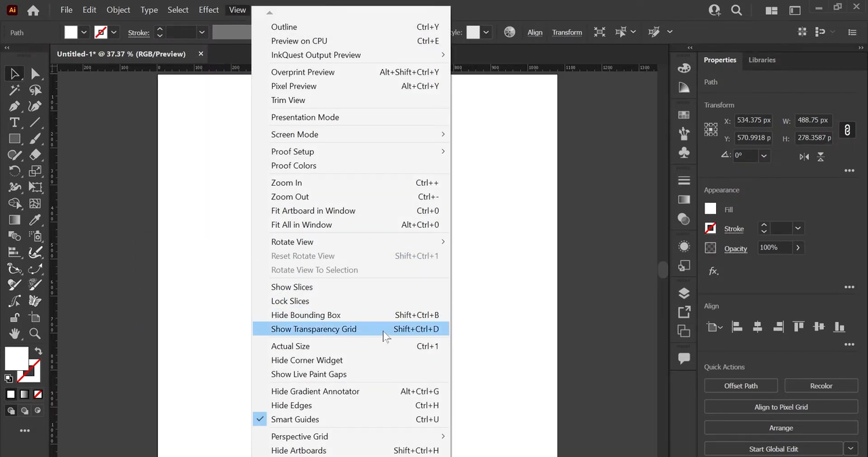Open rotation angle dropdown
The height and width of the screenshot is (457, 868).
coord(764,156)
